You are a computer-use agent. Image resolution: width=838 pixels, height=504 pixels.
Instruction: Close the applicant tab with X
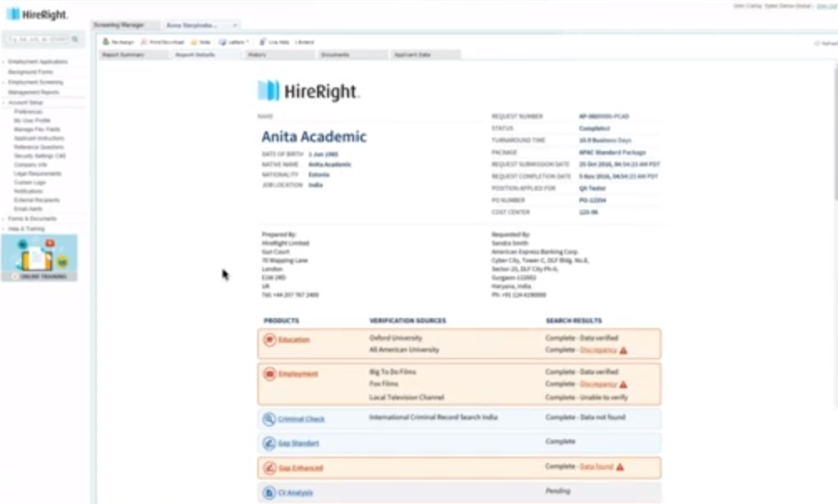point(235,25)
